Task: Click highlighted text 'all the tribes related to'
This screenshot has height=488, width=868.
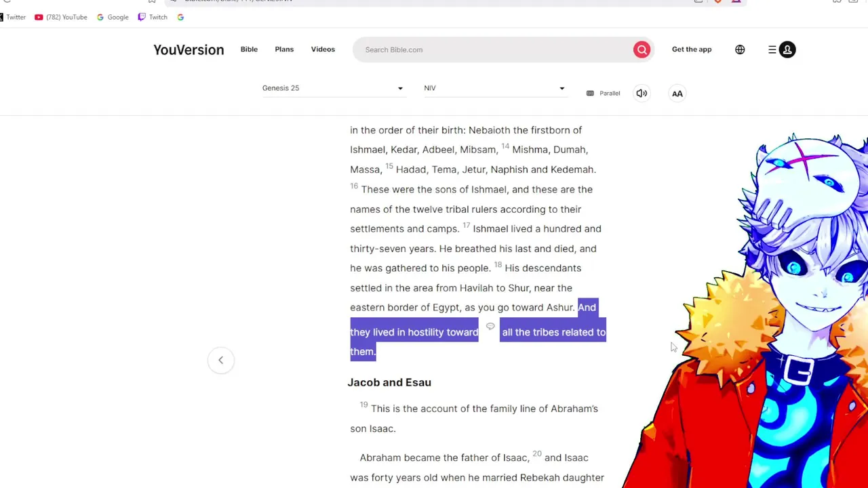Action: point(553,332)
